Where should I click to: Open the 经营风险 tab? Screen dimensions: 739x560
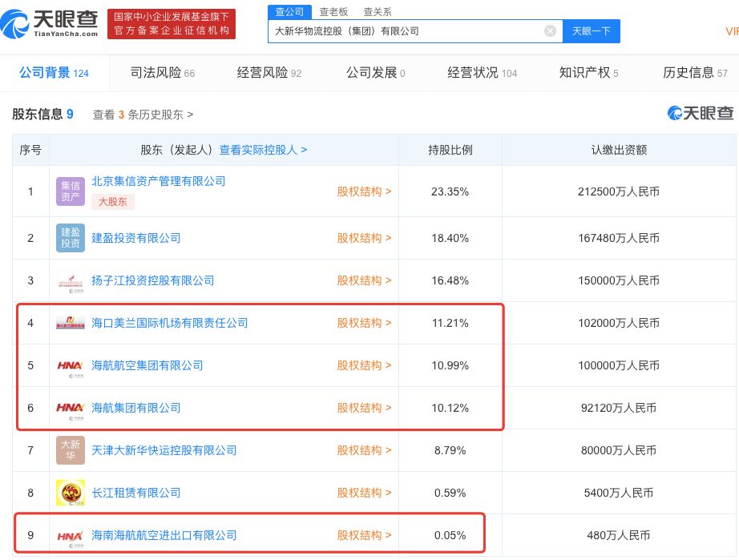point(269,73)
